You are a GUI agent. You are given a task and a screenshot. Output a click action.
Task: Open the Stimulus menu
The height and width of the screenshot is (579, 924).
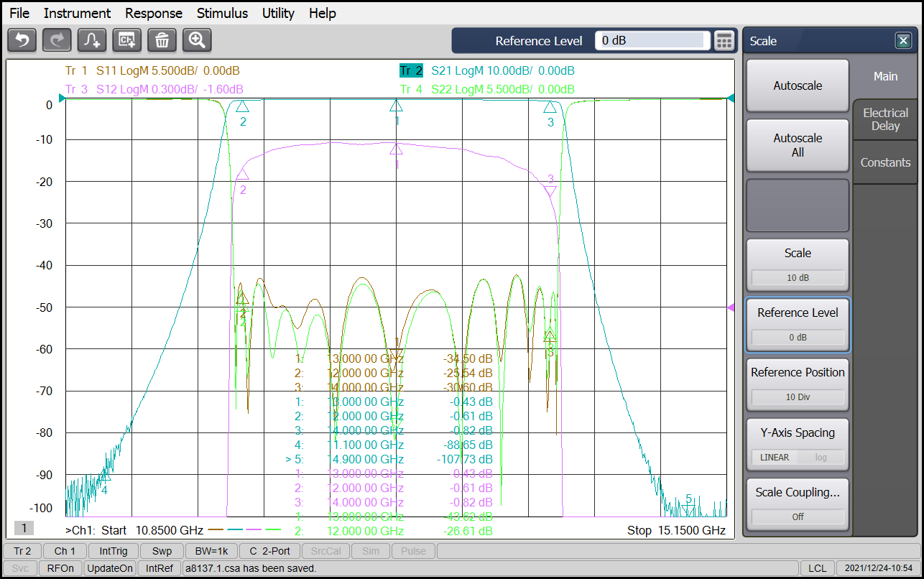click(222, 13)
